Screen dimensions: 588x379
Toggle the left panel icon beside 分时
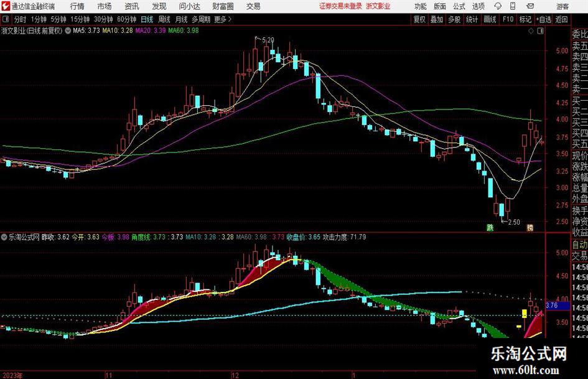(x=6, y=19)
